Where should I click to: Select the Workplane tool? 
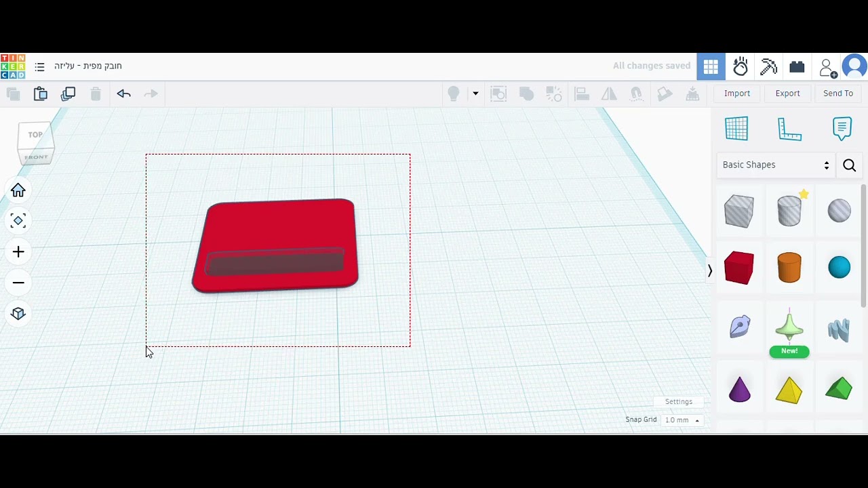[736, 129]
